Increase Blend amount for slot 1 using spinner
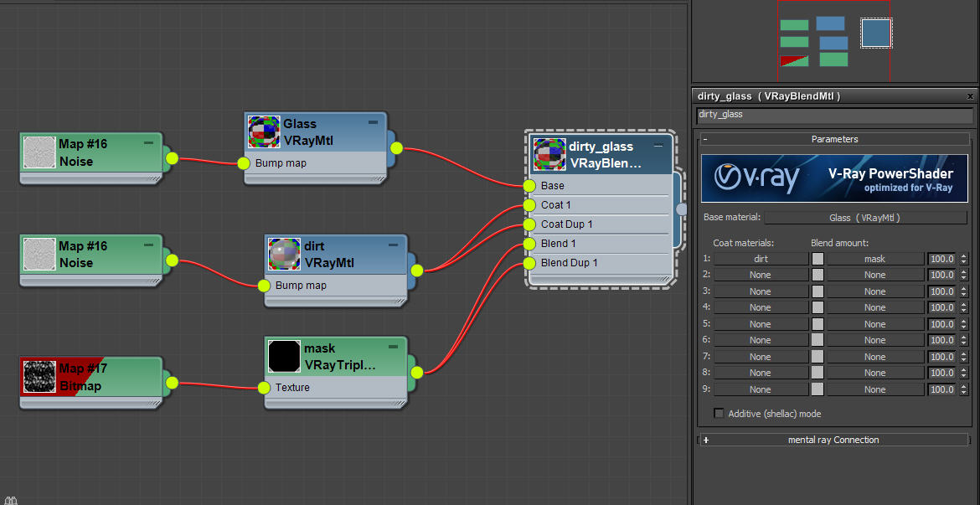This screenshot has height=505, width=980. [965, 255]
